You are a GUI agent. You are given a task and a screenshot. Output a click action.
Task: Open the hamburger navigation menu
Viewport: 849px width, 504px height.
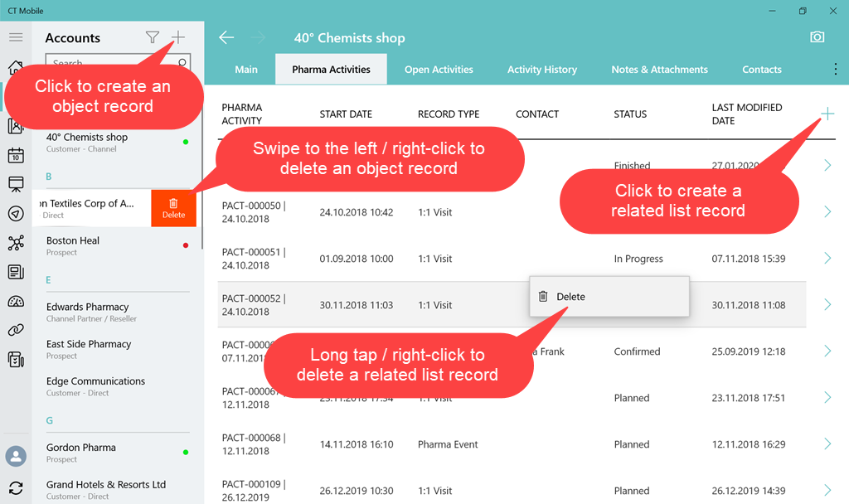(x=16, y=37)
